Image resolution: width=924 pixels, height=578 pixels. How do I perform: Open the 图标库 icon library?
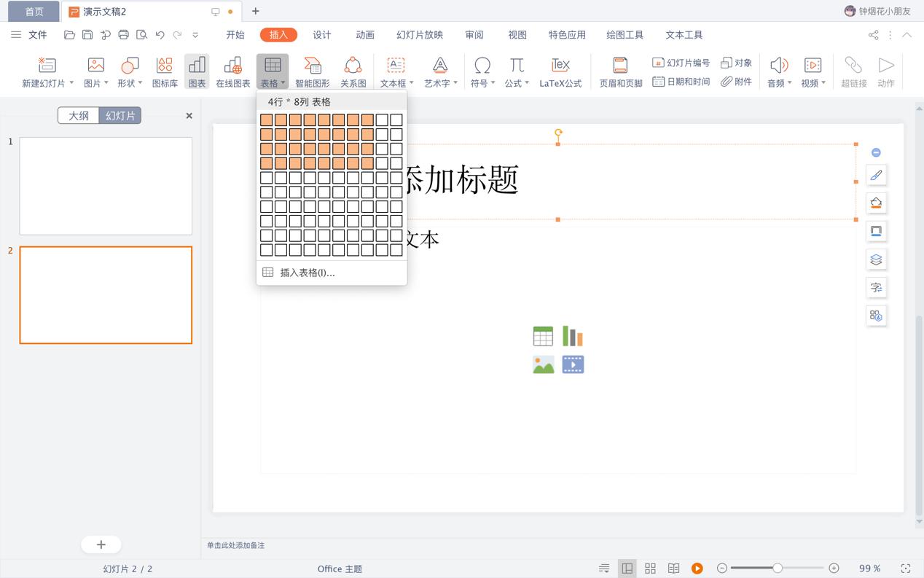(x=164, y=71)
